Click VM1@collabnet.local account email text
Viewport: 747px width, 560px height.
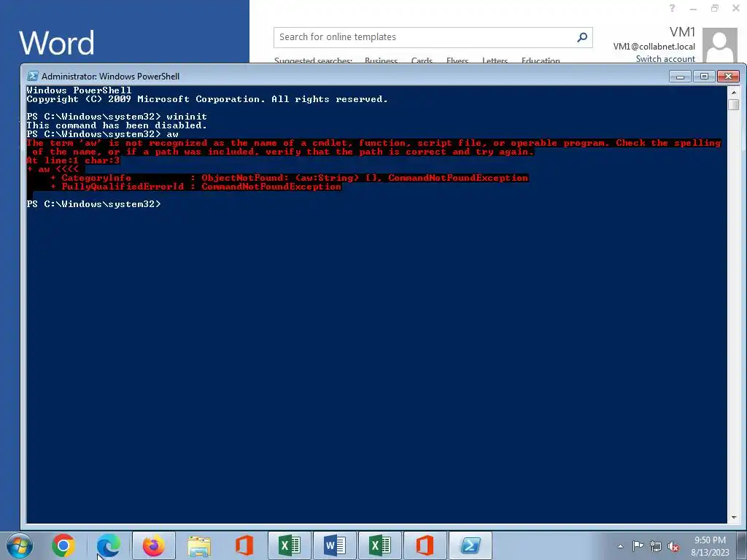654,46
